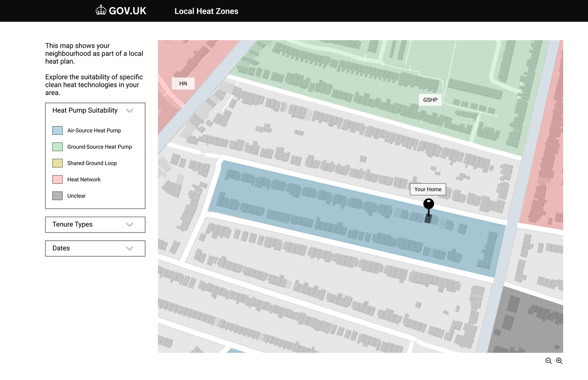
Task: Toggle the Unclear grey legend swatch
Action: coord(57,196)
